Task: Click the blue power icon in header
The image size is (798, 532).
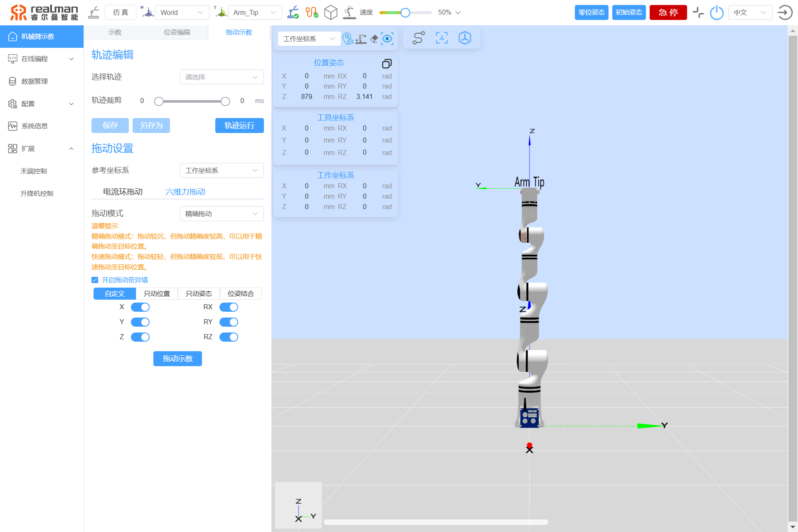Action: pos(717,12)
